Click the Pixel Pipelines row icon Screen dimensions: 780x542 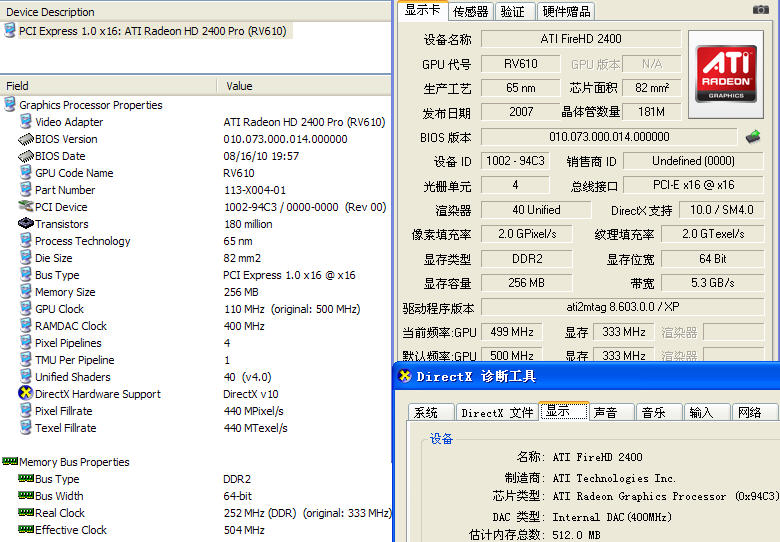coord(25,343)
